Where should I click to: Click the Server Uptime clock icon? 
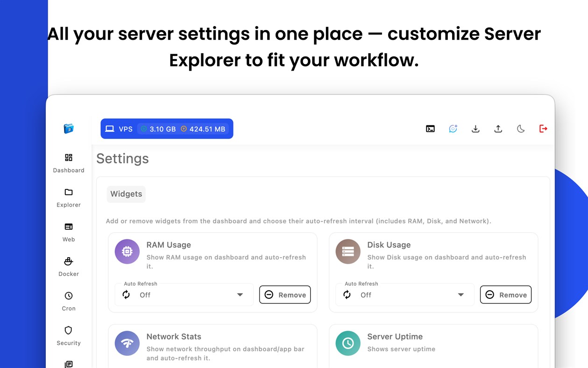tap(348, 343)
